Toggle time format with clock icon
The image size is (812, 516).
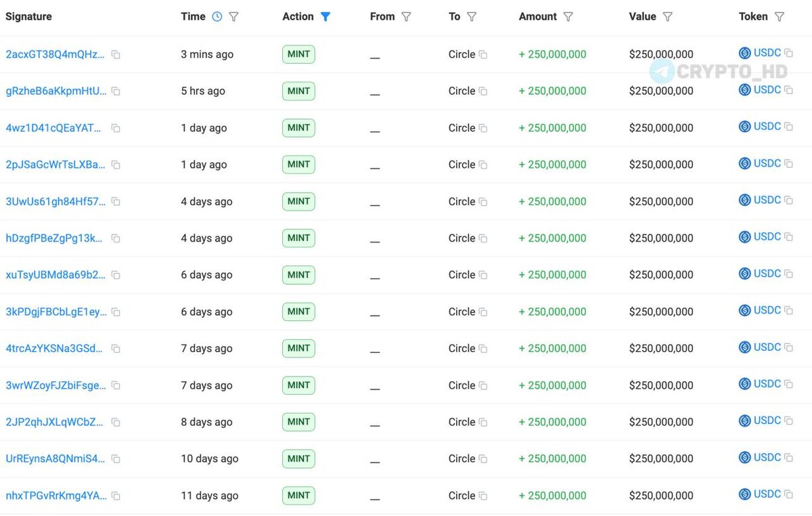coord(217,17)
